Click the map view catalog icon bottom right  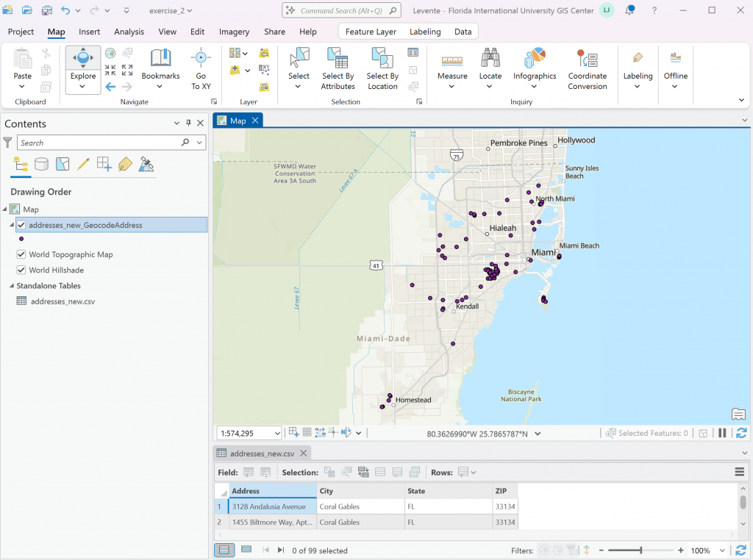click(738, 414)
